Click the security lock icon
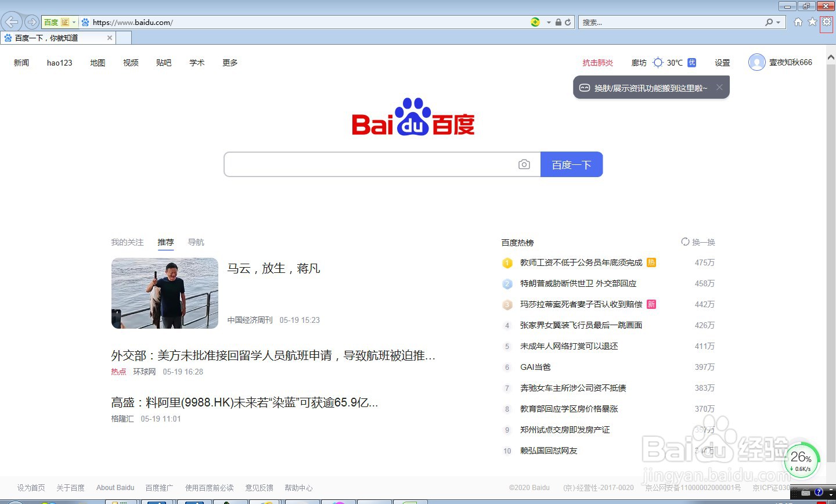This screenshot has width=836, height=504. (x=558, y=22)
